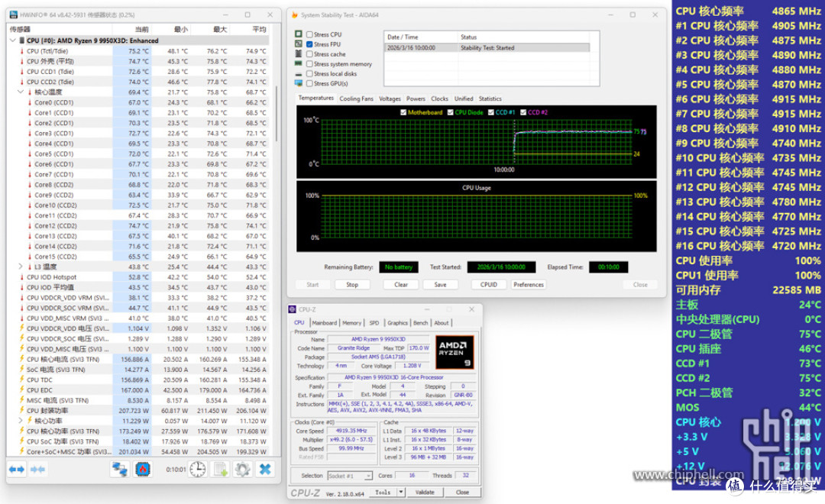Image resolution: width=825 pixels, height=504 pixels.
Task: Uncheck the Stress FPU checkbox
Action: click(x=309, y=45)
